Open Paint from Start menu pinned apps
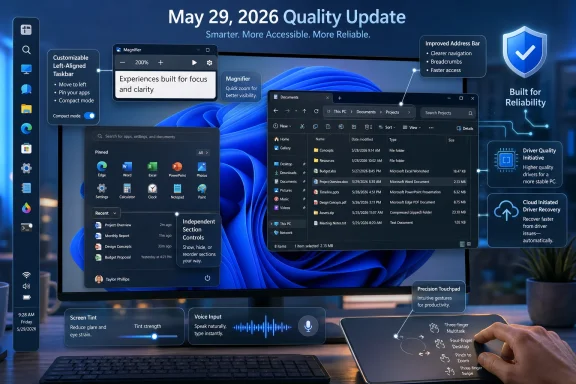576x384 pixels. (x=202, y=191)
